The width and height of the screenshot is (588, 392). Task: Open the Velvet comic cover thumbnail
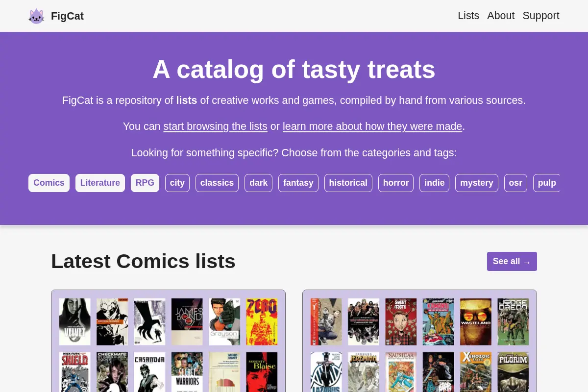(75, 322)
